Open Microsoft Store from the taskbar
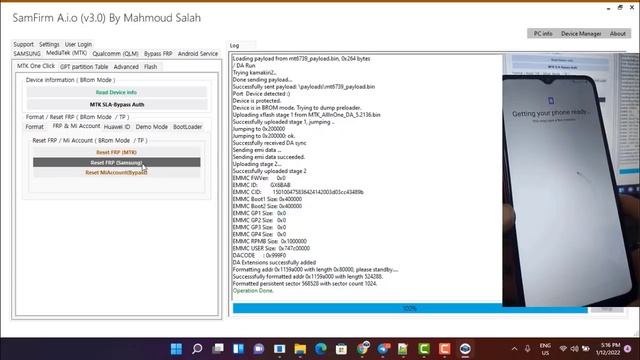Image resolution: width=640 pixels, height=360 pixels. click(x=341, y=349)
